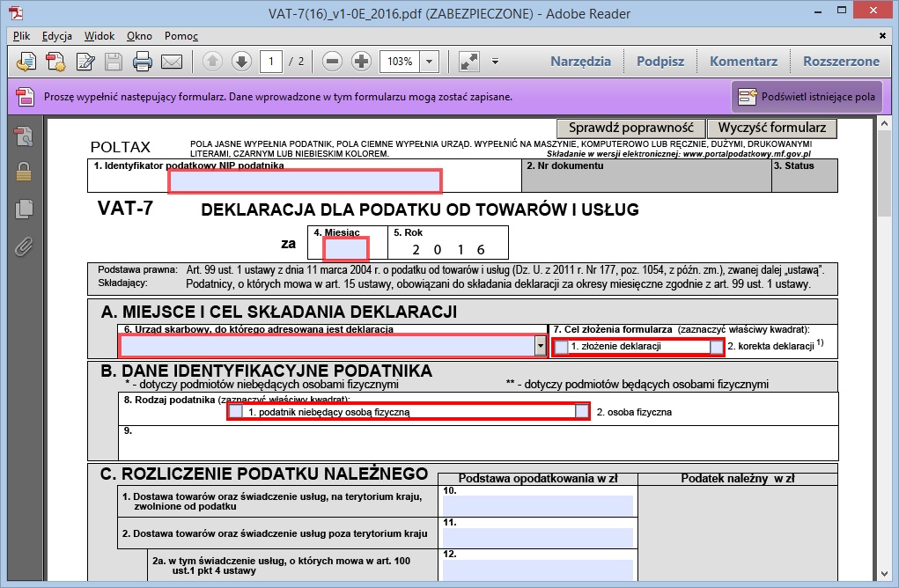Open the Edycja menu
Screen dimensions: 899x588
56,36
